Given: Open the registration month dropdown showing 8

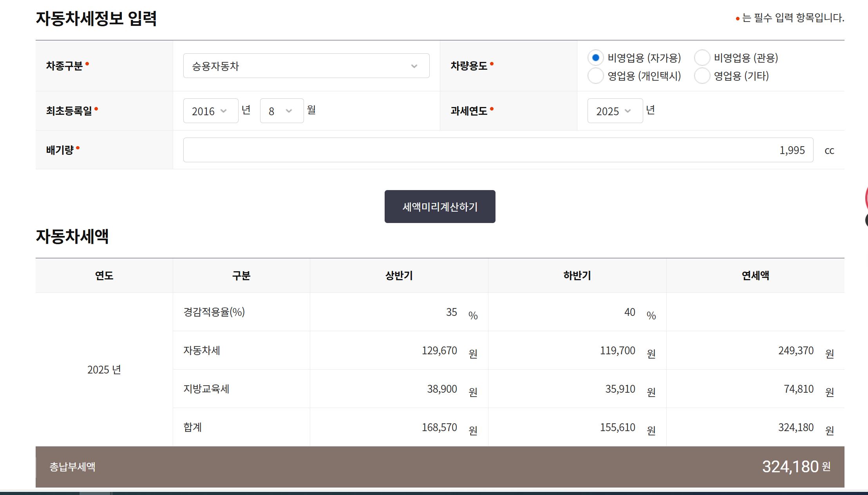Looking at the screenshot, I should (281, 111).
